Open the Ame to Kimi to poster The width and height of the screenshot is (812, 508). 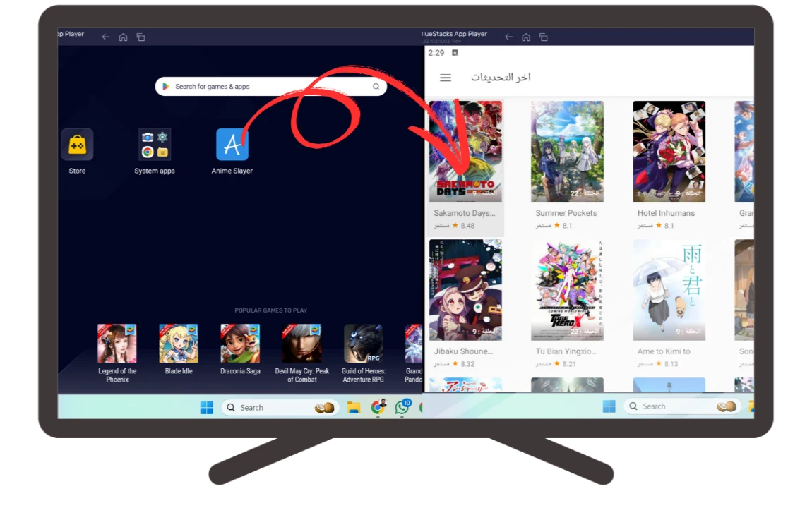[669, 290]
